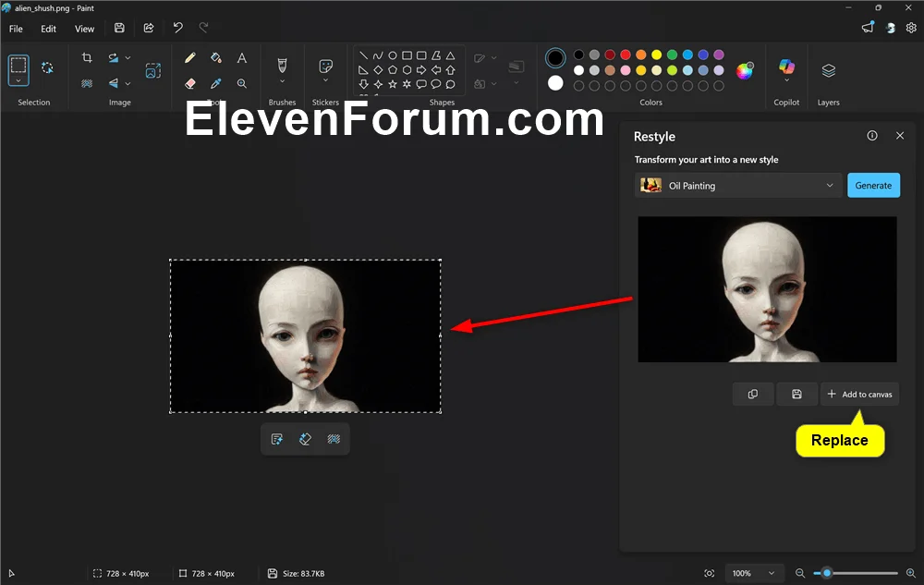924x585 pixels.
Task: Click the zoom in magnifier
Action: 910,573
